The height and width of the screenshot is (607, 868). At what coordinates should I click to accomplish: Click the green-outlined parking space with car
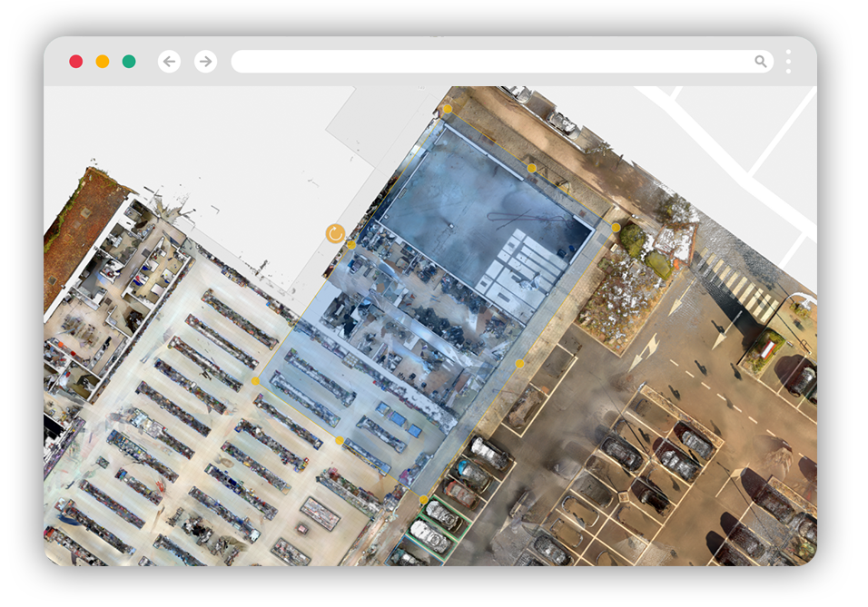point(441,515)
